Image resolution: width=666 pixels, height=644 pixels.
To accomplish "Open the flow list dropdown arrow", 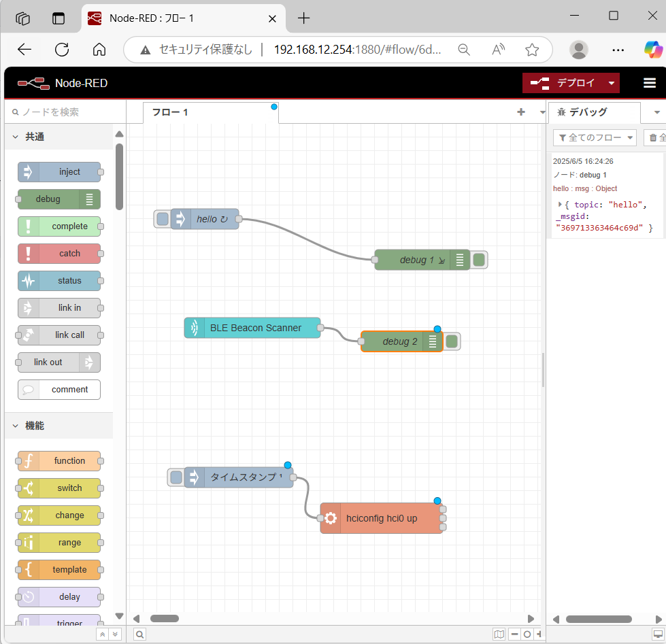I will (x=542, y=112).
